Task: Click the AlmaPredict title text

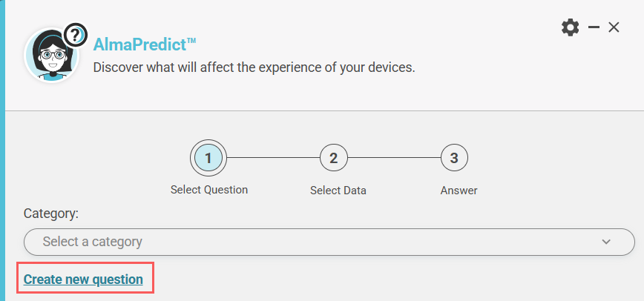Action: pos(144,44)
